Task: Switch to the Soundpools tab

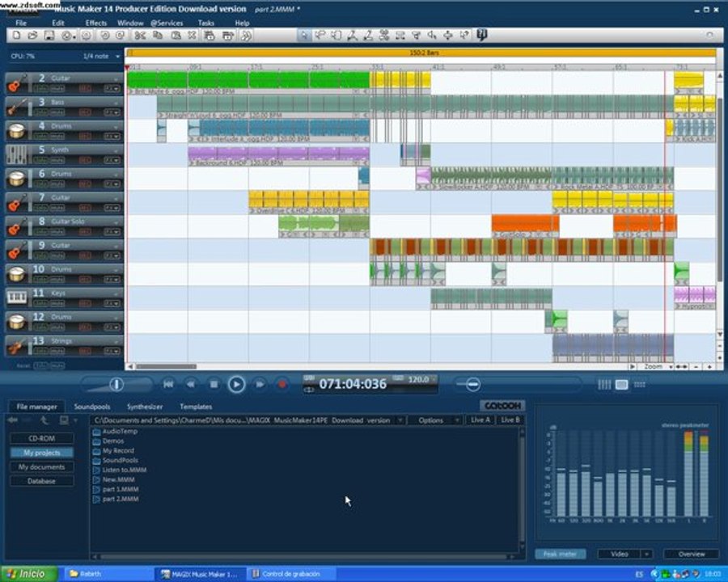Action: point(91,407)
